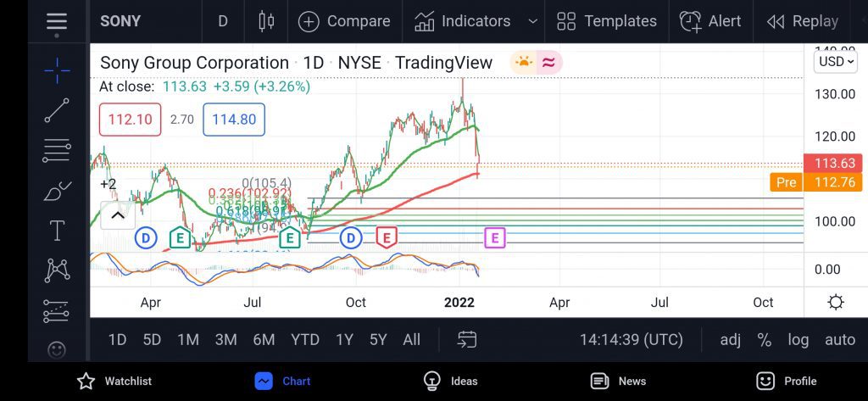Set range to YTD
868x401 pixels.
click(305, 339)
